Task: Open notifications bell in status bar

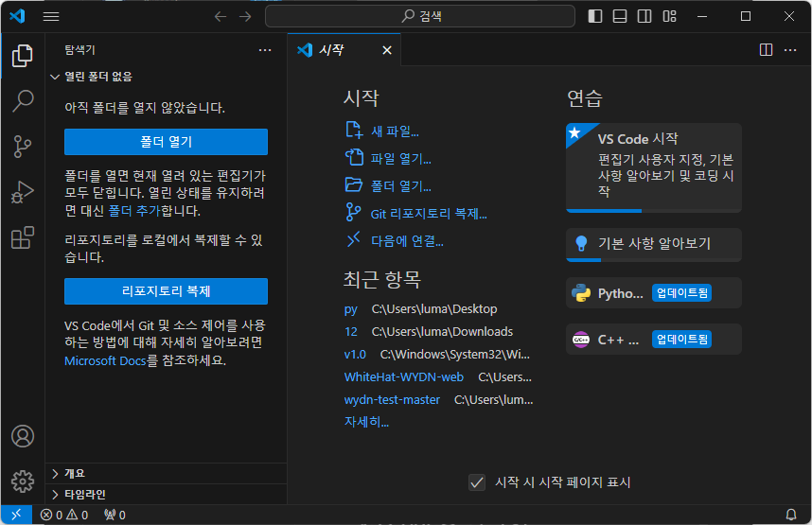Action: pos(791,515)
